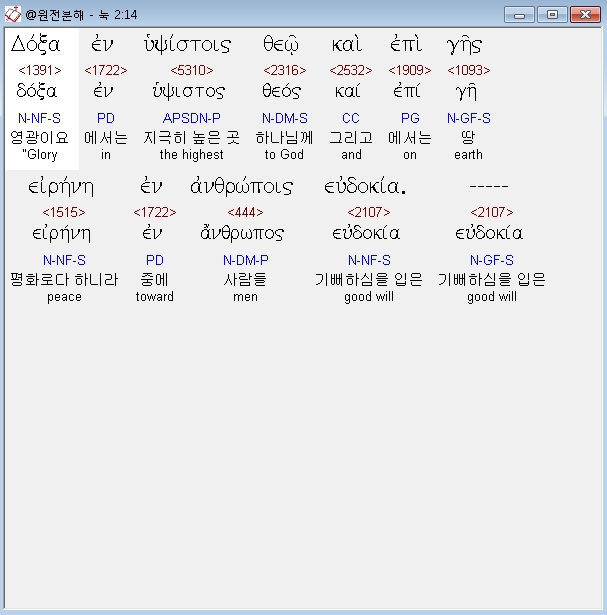Click the app icon in the title bar
This screenshot has width=607, height=615.
click(x=12, y=15)
